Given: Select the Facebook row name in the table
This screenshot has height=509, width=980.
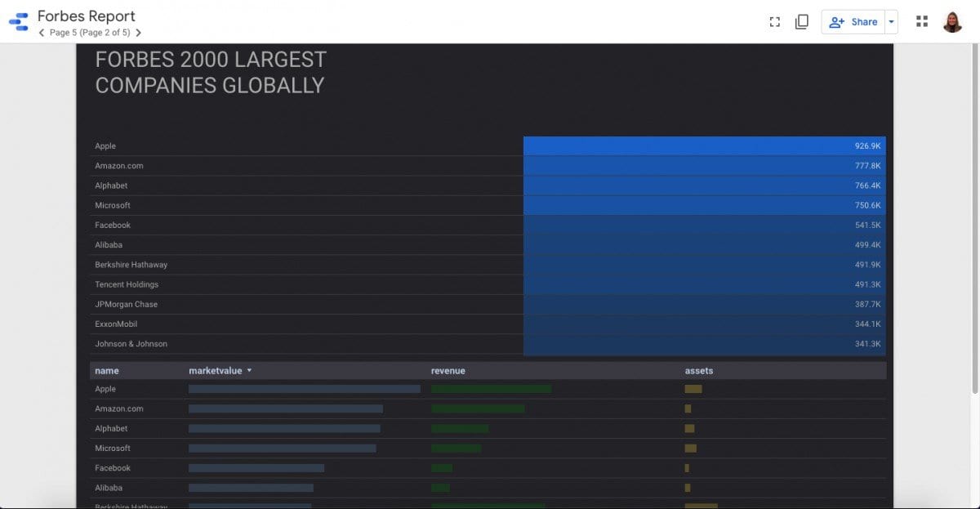Looking at the screenshot, I should coord(113,468).
